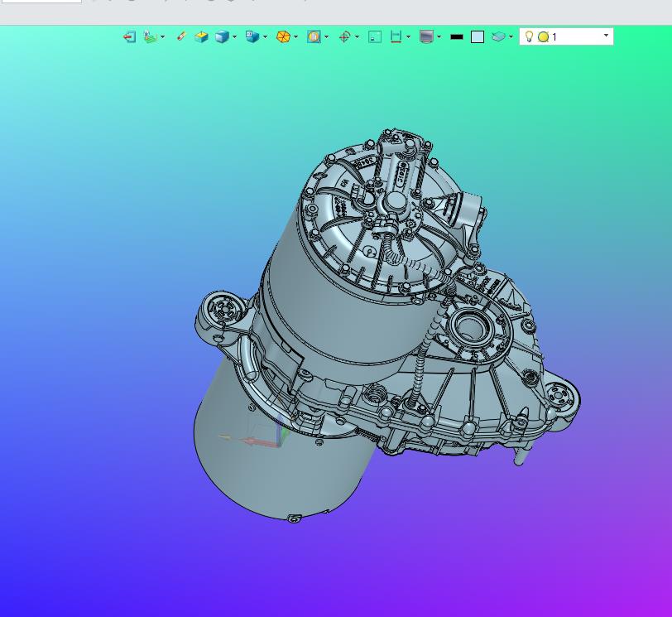Click the light bulb icon
Image resolution: width=672 pixels, height=617 pixels.
pos(530,37)
